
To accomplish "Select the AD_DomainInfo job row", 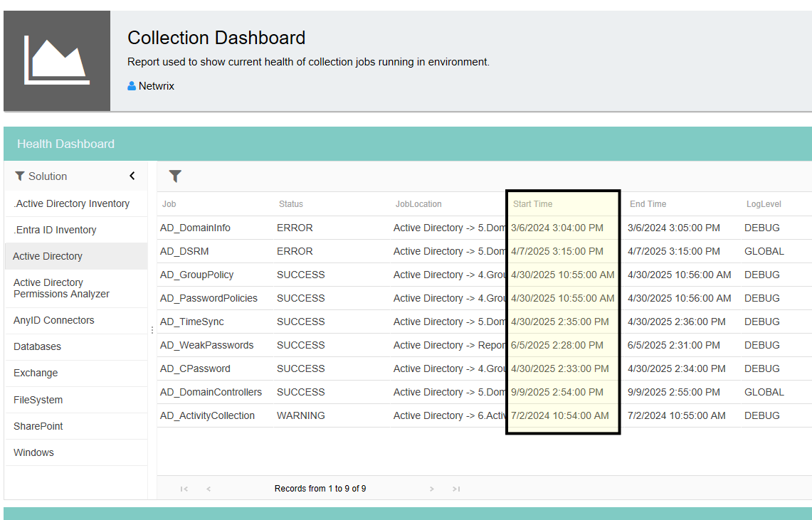I will (x=484, y=228).
